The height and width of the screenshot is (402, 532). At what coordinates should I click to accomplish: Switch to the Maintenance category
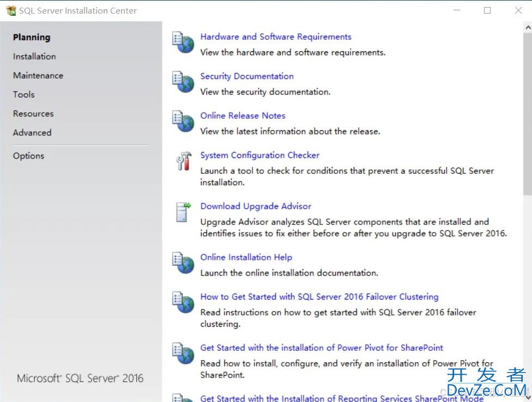(38, 75)
